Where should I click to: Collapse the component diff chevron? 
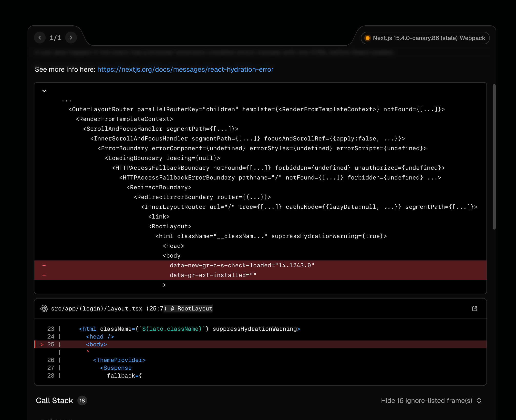pyautogui.click(x=44, y=91)
